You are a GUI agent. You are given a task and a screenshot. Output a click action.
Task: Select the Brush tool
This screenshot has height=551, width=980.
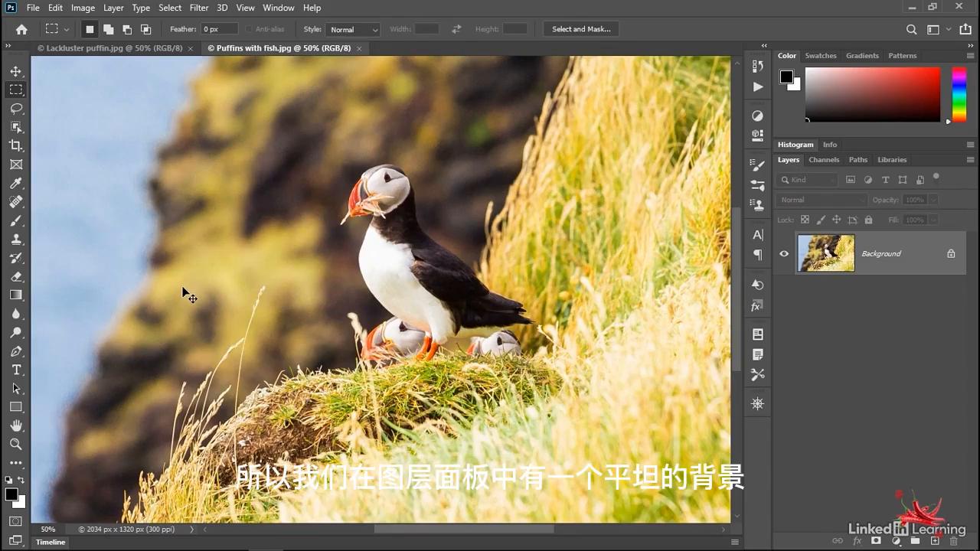point(16,220)
